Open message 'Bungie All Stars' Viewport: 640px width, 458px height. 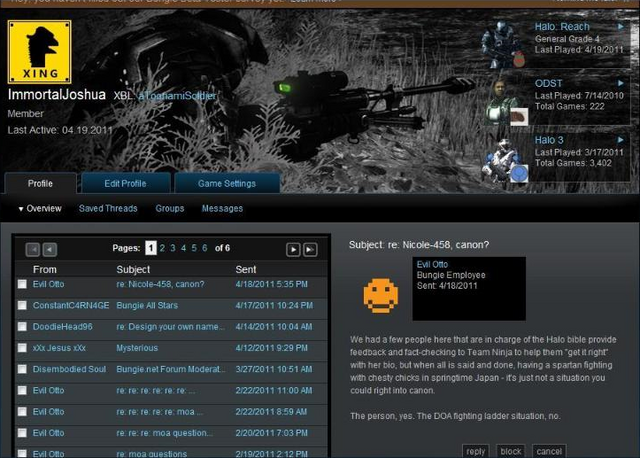coord(147,305)
